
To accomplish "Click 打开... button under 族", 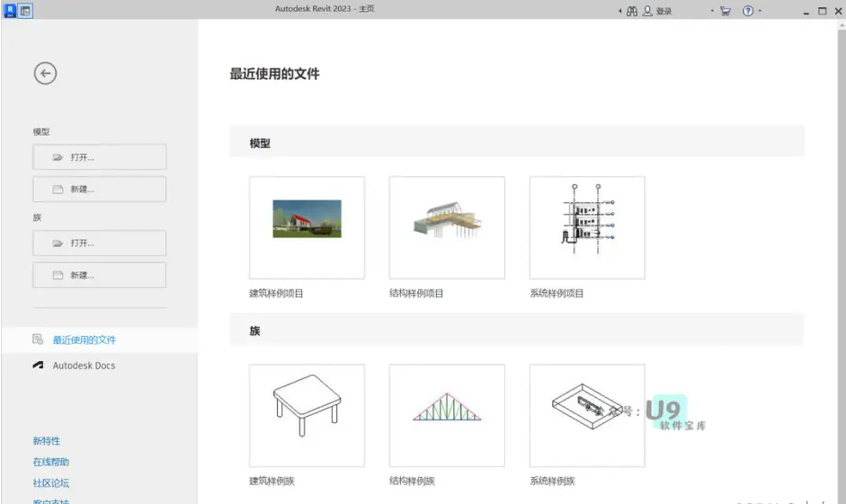I will click(99, 243).
